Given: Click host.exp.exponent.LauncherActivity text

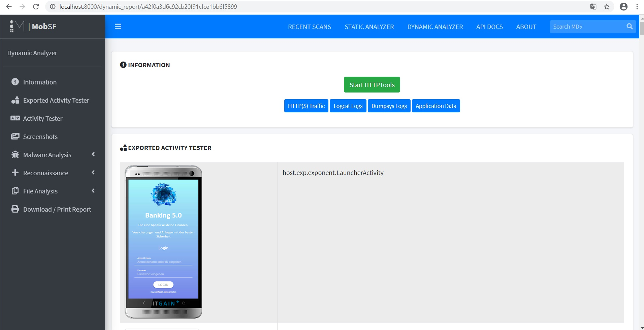Looking at the screenshot, I should click(333, 173).
